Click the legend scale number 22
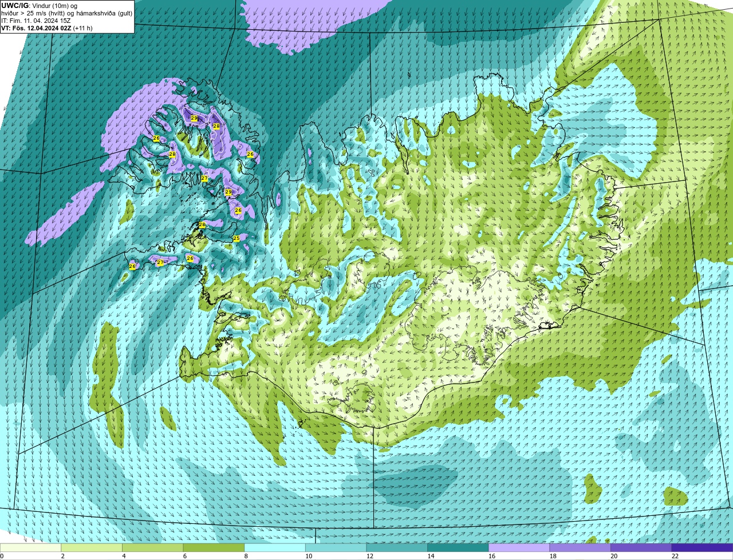733x560 pixels. coord(675,556)
